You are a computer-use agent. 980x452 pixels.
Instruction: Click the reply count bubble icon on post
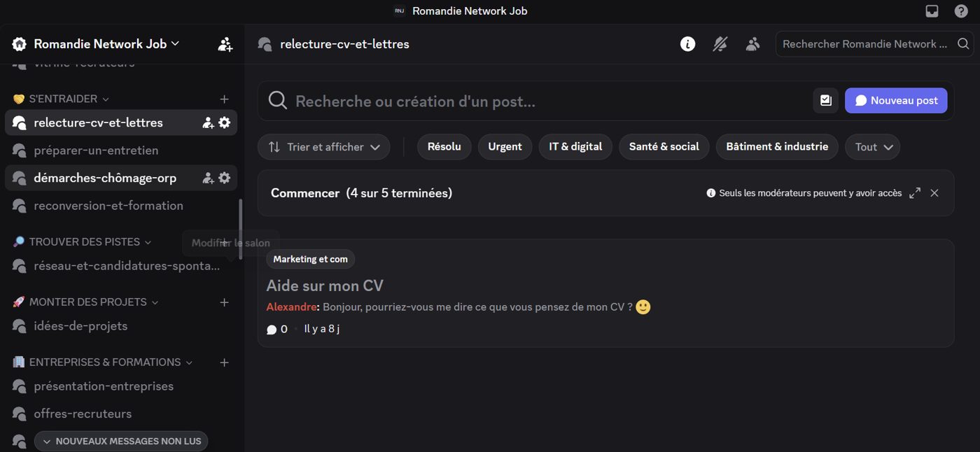(x=272, y=330)
